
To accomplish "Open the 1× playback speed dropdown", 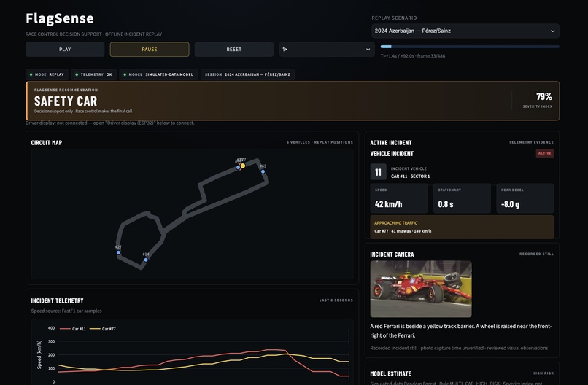I will (327, 49).
